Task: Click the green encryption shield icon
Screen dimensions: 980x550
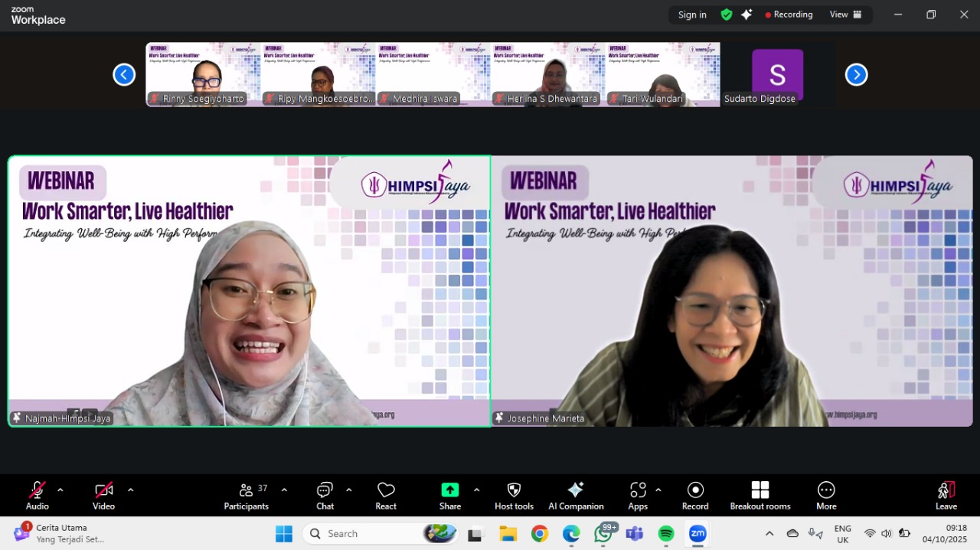Action: tap(726, 15)
